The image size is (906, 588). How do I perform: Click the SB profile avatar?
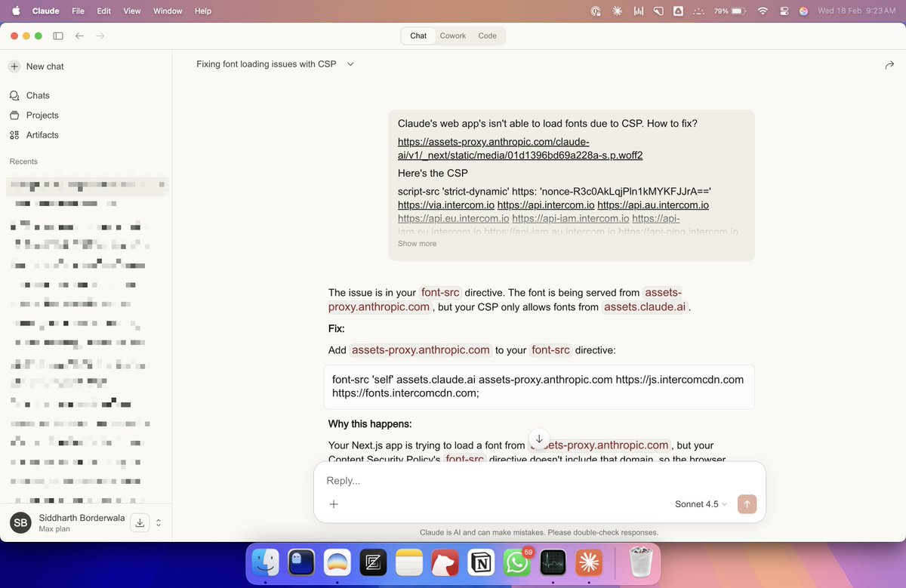[x=20, y=522]
